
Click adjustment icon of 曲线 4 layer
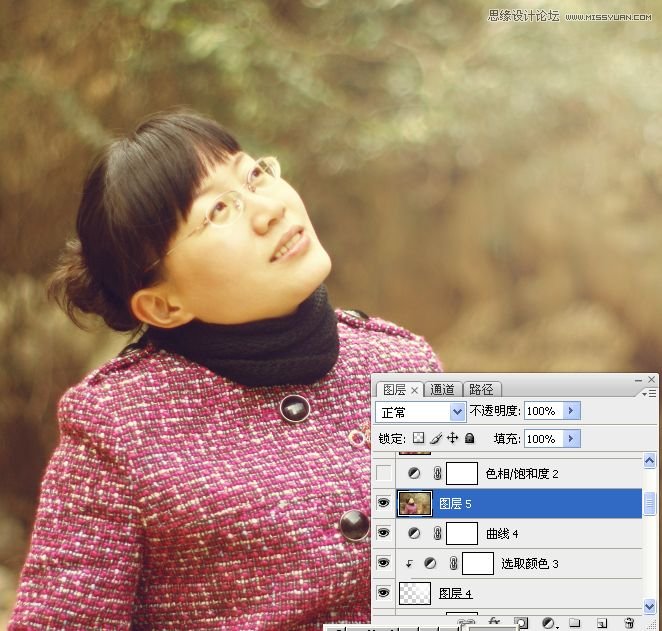(x=414, y=534)
